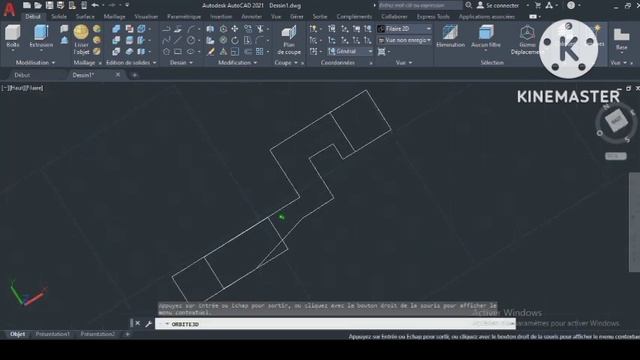Viewport: 640px width, 360px height.
Task: Expand the Modification panel
Action: [237, 62]
